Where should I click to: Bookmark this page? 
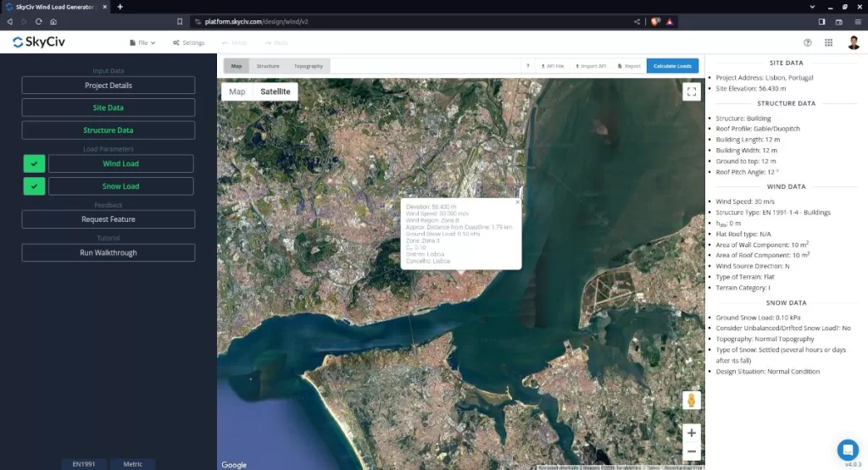(180, 21)
